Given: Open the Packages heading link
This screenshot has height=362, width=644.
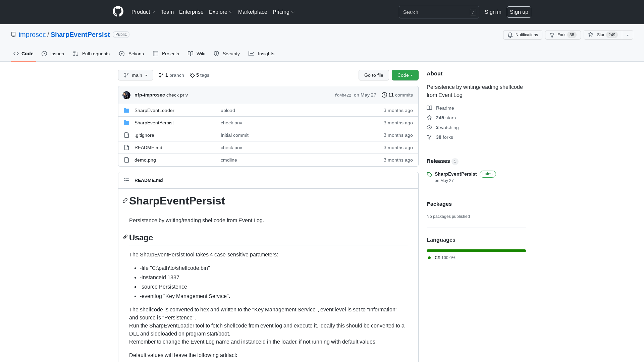Looking at the screenshot, I should click(439, 204).
